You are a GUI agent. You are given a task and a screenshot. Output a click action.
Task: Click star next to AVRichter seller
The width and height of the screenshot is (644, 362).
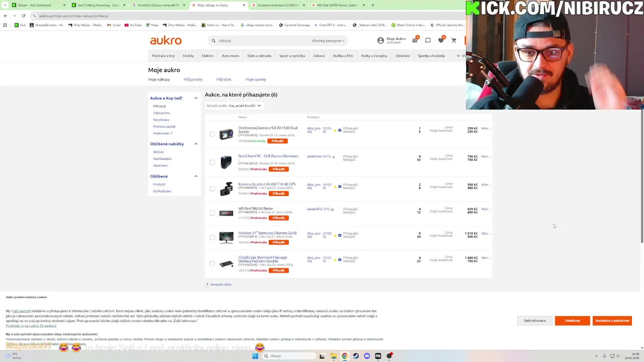(x=333, y=157)
